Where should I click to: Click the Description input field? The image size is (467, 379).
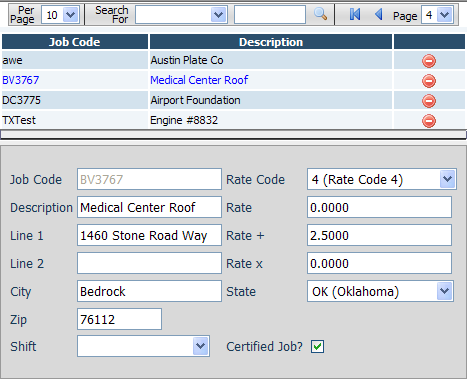click(149, 207)
